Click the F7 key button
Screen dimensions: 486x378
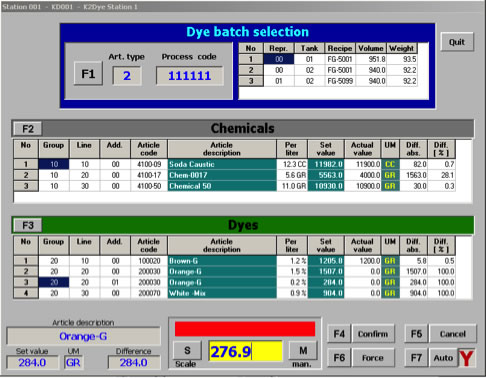[x=416, y=358]
